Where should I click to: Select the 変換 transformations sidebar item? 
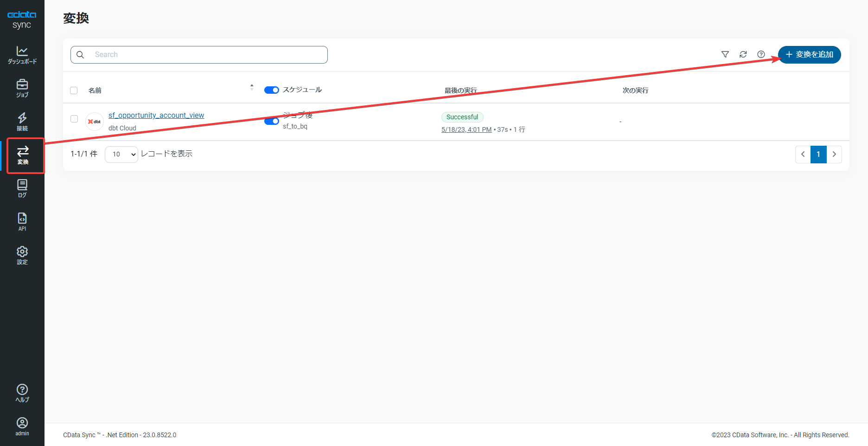point(23,155)
